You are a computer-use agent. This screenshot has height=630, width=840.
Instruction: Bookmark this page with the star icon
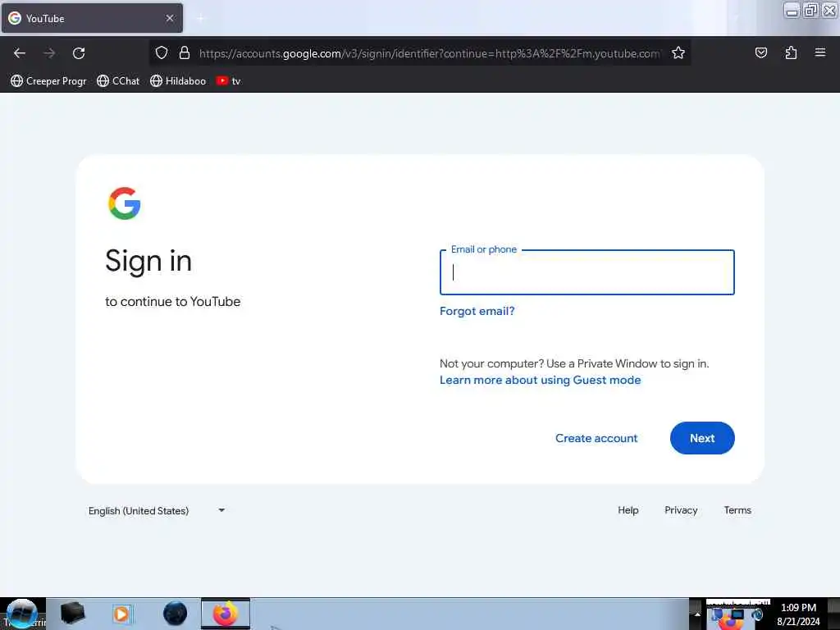coord(678,52)
